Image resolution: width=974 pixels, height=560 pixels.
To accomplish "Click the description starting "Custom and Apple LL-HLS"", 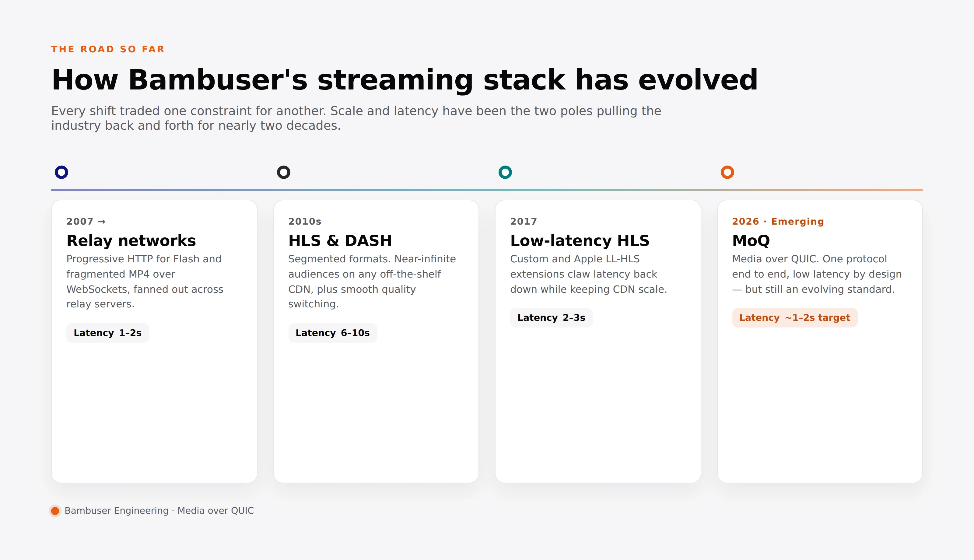I will click(x=588, y=274).
